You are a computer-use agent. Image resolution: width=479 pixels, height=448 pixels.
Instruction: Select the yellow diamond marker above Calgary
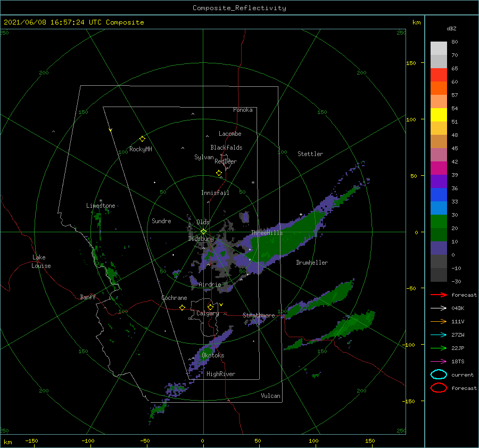click(210, 307)
